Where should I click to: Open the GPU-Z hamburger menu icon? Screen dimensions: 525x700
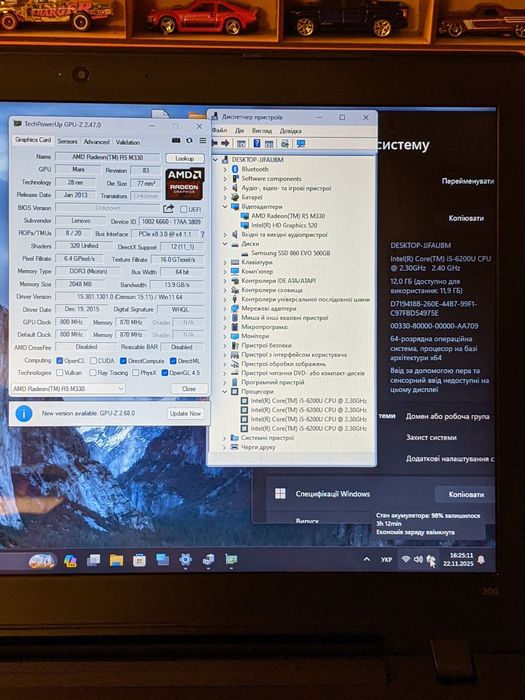(x=203, y=140)
